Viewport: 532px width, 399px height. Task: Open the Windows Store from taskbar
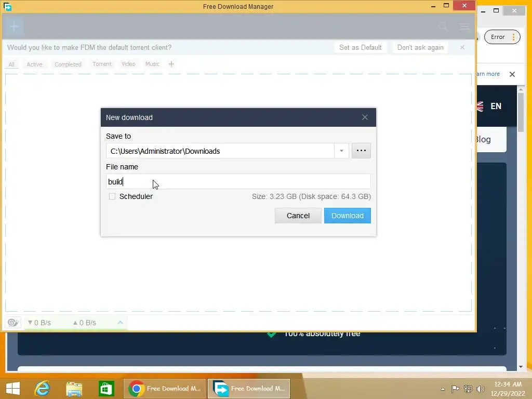106,389
